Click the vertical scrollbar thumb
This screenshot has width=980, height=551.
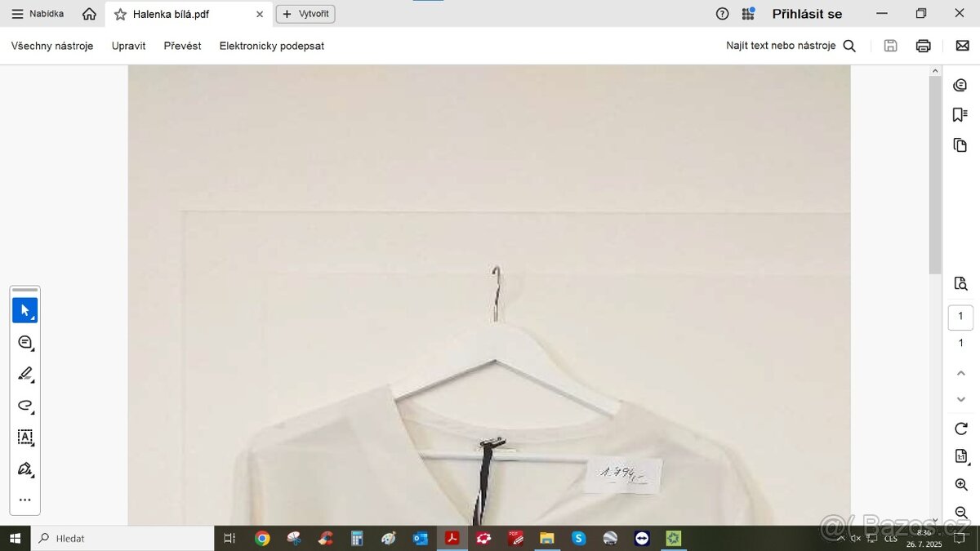(x=935, y=175)
